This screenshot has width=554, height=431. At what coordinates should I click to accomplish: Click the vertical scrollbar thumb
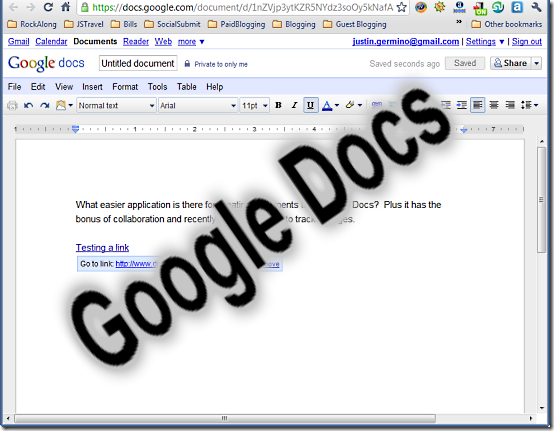(x=542, y=200)
